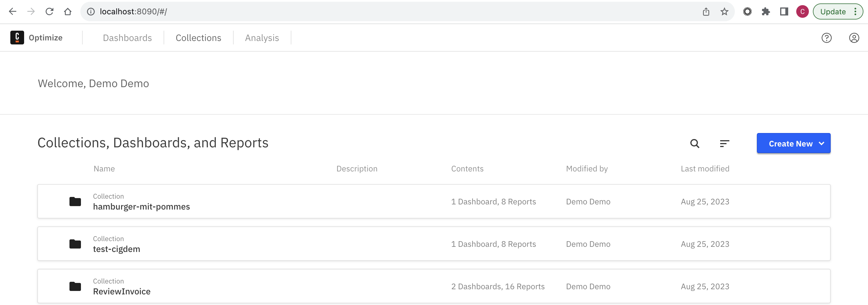Click the search magnifier icon
Image resolution: width=868 pixels, height=305 pixels.
[x=694, y=144]
